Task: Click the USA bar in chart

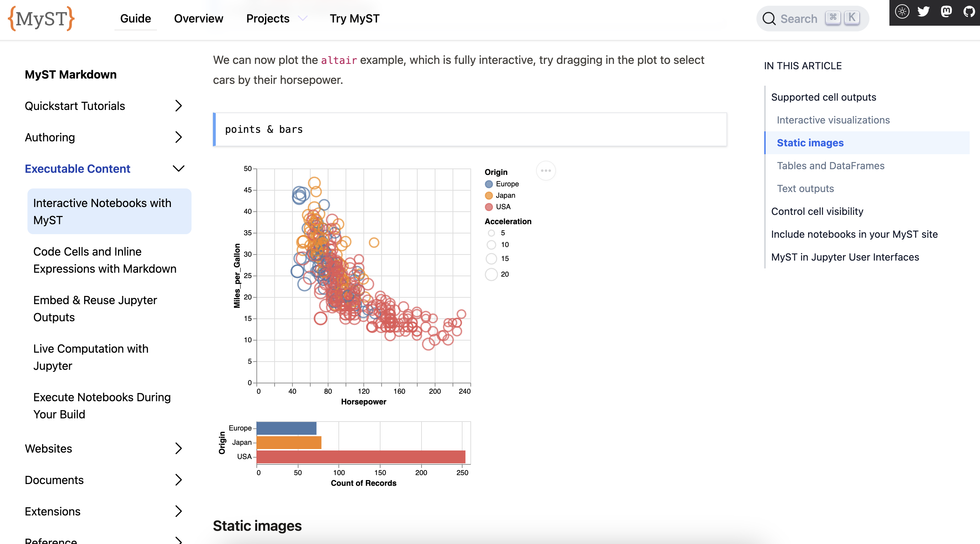Action: pyautogui.click(x=361, y=457)
